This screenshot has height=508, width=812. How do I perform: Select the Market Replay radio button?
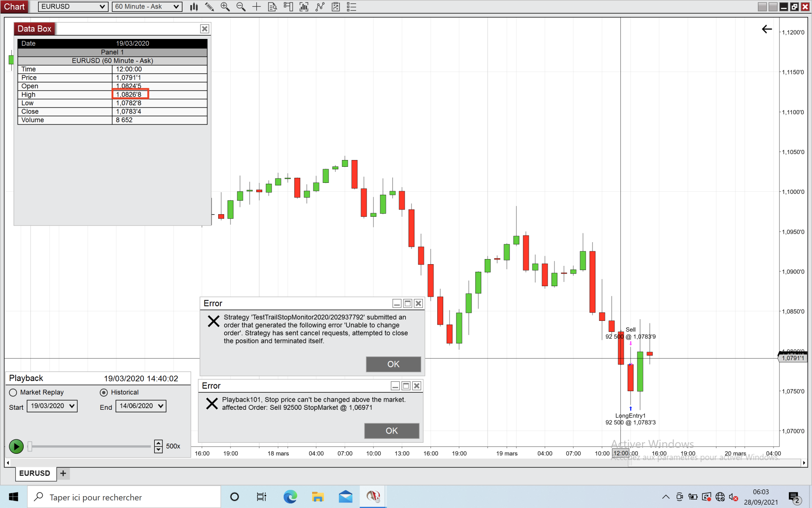tap(13, 392)
